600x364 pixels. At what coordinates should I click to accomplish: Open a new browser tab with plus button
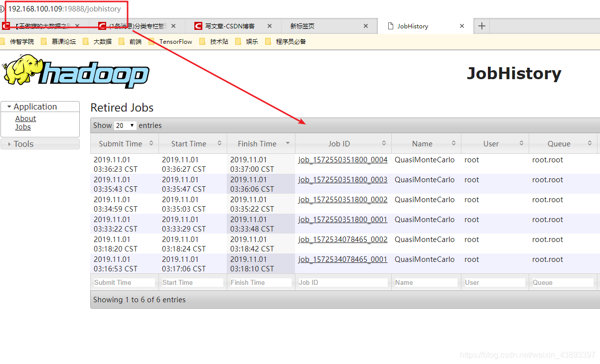point(481,26)
